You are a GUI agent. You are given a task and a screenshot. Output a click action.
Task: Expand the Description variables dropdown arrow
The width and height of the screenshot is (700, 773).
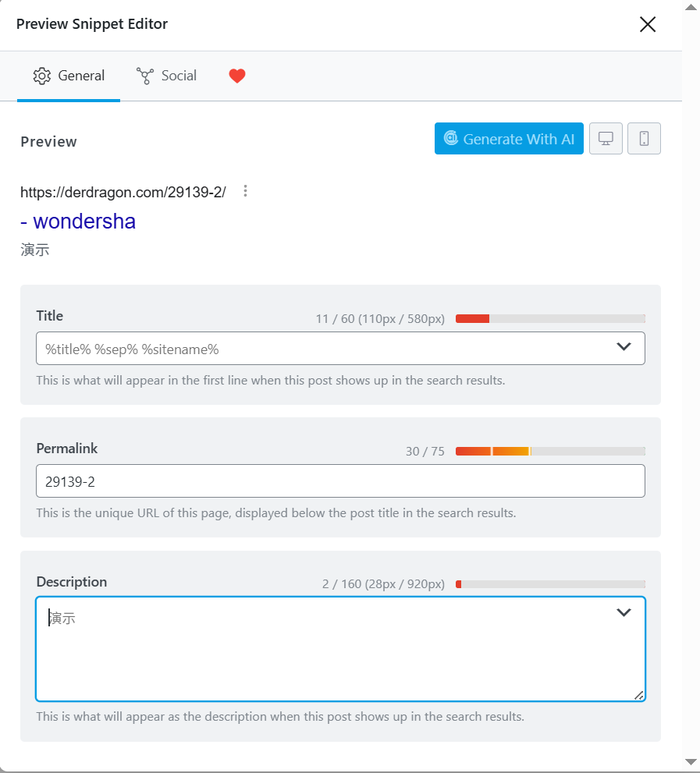(x=624, y=613)
